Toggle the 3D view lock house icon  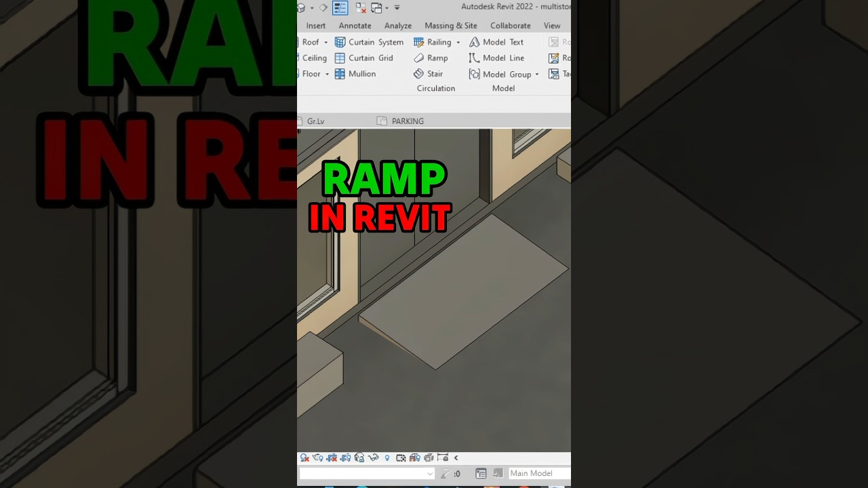[x=359, y=457]
